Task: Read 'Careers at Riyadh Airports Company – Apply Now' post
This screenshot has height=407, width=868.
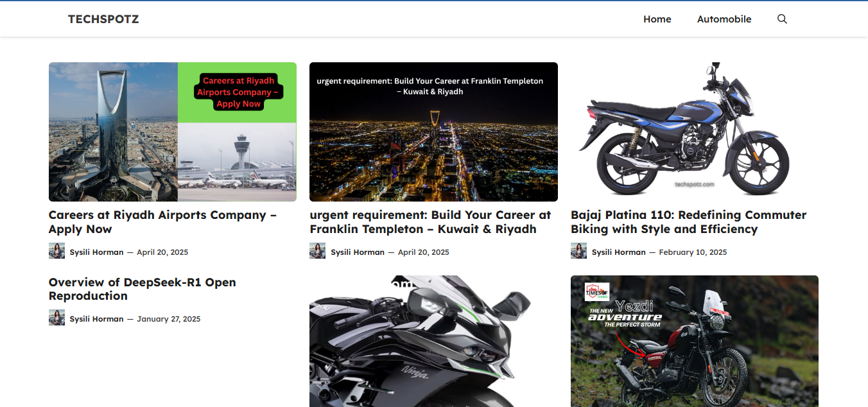Action: pyautogui.click(x=162, y=222)
